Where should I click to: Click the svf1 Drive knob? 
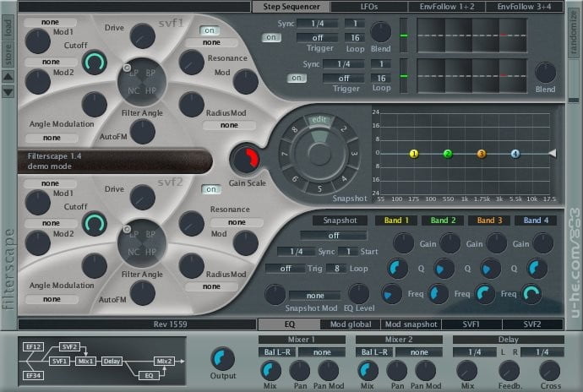click(143, 35)
